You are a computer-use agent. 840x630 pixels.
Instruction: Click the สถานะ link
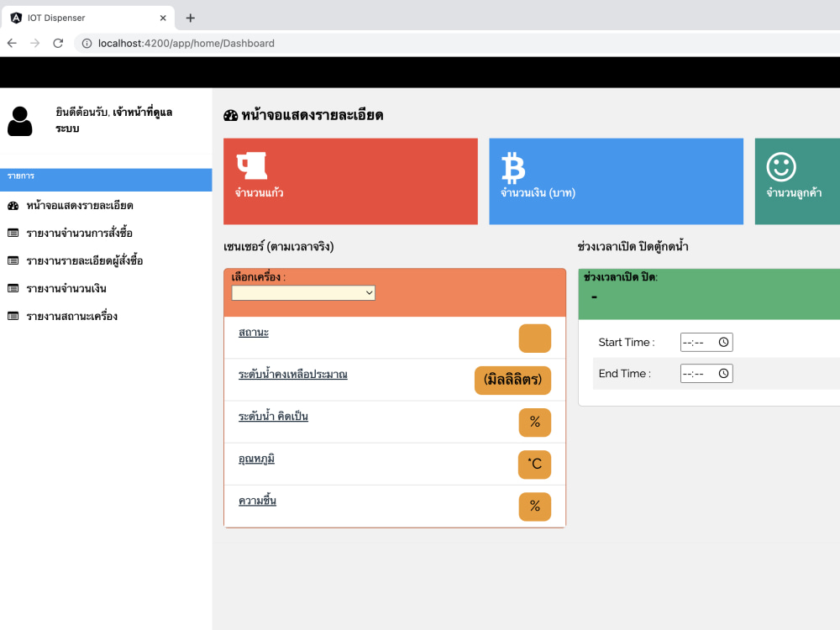pos(254,333)
